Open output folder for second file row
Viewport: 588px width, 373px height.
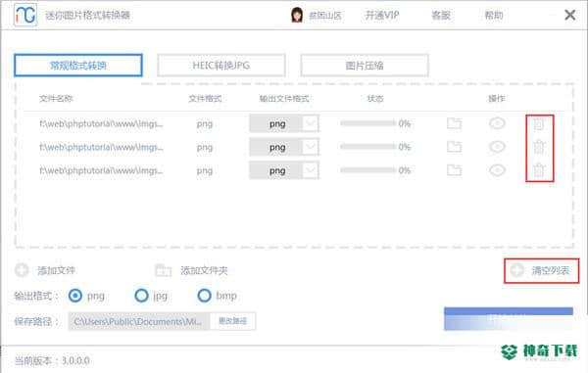point(454,147)
